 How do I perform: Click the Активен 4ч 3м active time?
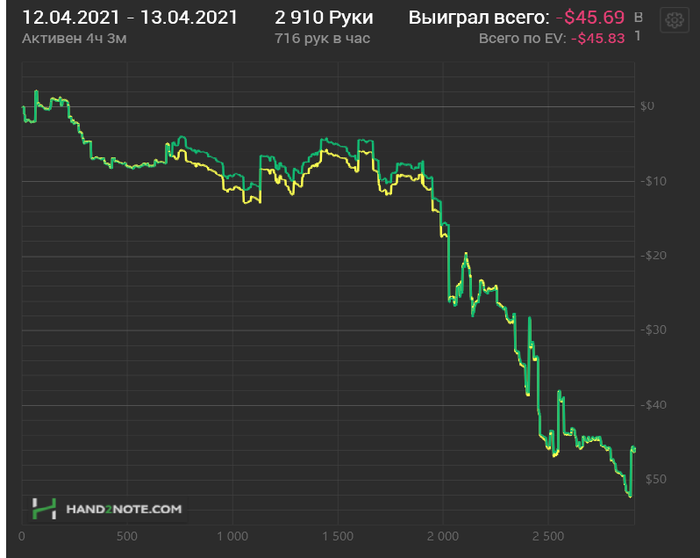(74, 39)
